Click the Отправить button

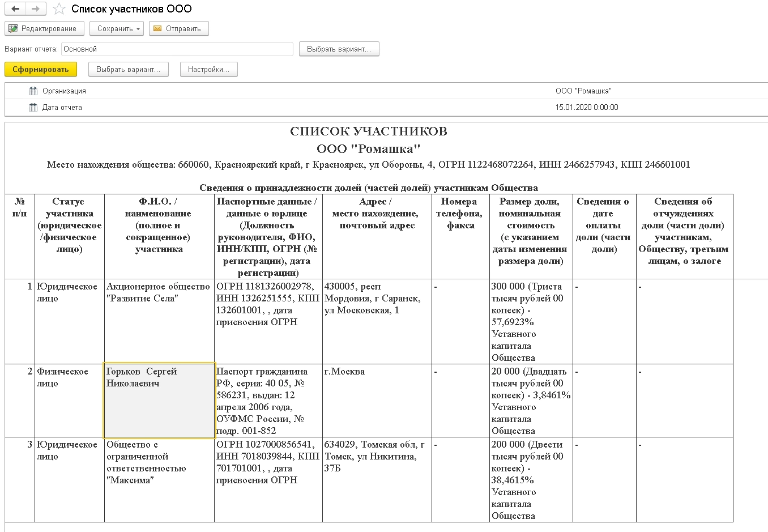click(179, 29)
